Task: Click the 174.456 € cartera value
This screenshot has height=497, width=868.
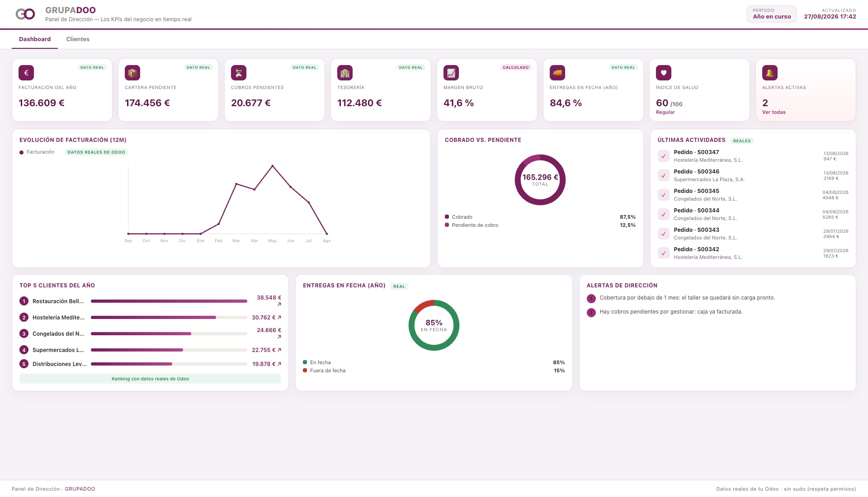Action: pyautogui.click(x=147, y=103)
